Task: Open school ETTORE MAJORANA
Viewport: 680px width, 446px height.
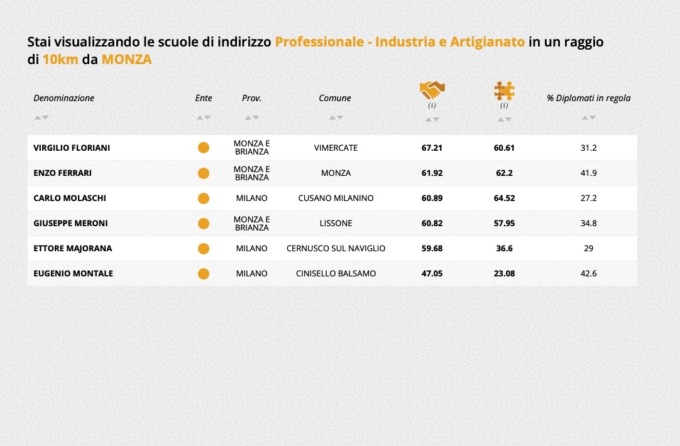Action: tap(73, 249)
